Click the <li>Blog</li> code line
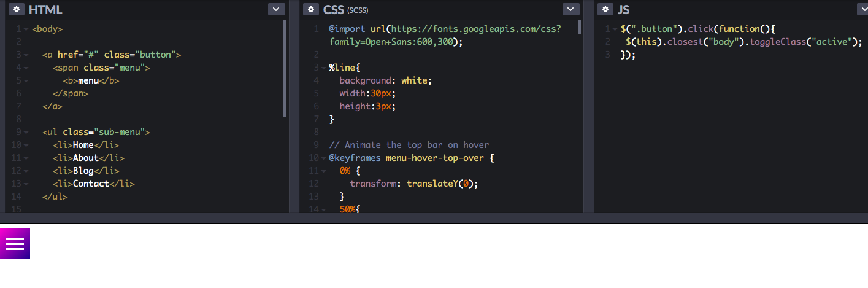The height and width of the screenshot is (288, 868). (86, 171)
